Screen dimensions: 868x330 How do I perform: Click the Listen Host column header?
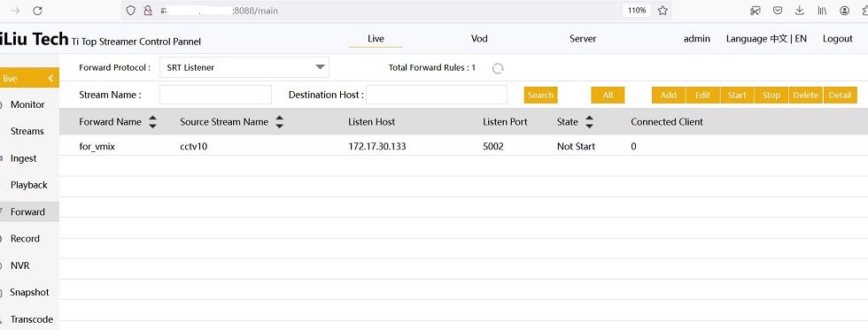click(x=371, y=122)
